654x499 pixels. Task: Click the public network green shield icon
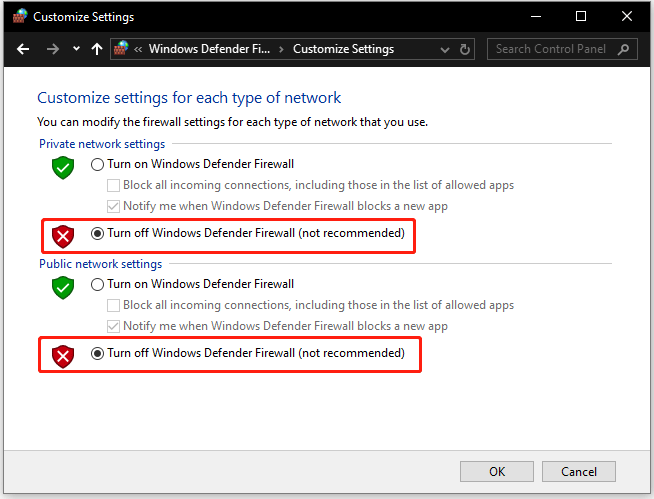coord(64,287)
